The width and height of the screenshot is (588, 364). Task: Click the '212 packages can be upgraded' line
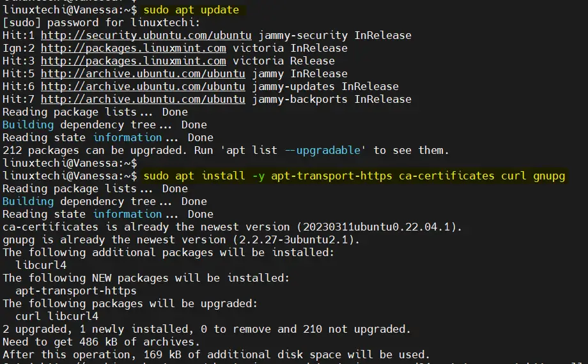[226, 150]
